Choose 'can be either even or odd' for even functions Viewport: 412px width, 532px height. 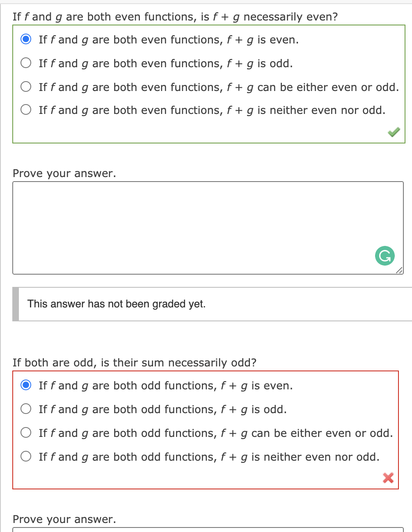click(x=25, y=87)
